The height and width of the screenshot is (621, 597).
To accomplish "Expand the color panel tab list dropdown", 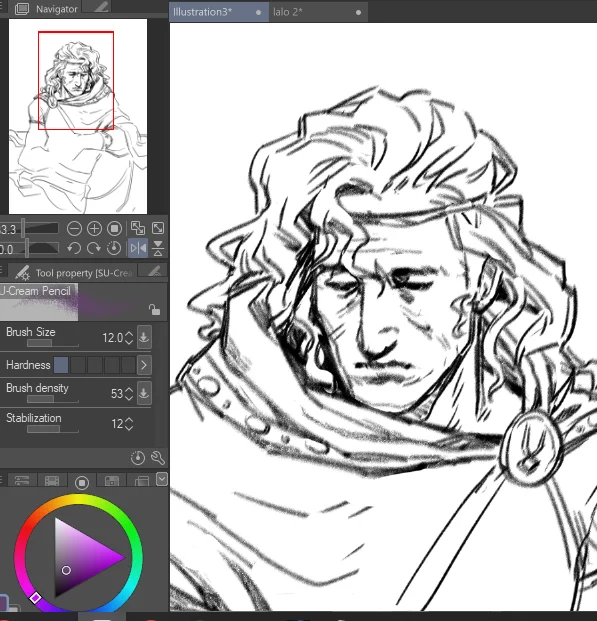I will [162, 479].
